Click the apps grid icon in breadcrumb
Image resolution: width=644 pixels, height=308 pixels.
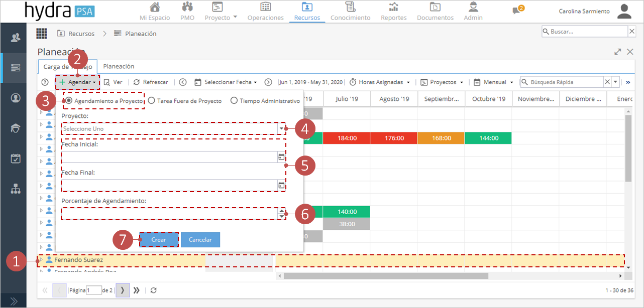(42, 34)
